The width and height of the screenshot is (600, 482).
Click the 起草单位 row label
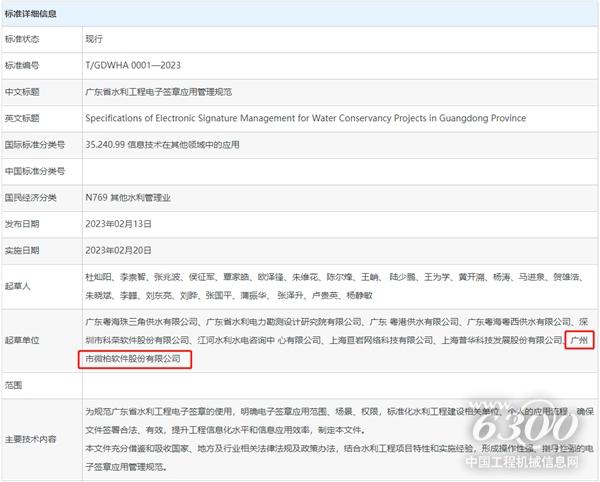coord(23,341)
